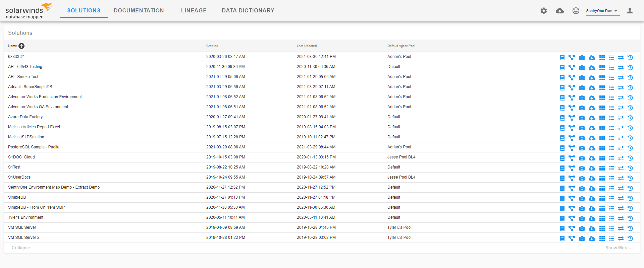Select the MelissaS1DSolution name
This screenshot has width=644, height=268.
[26, 137]
